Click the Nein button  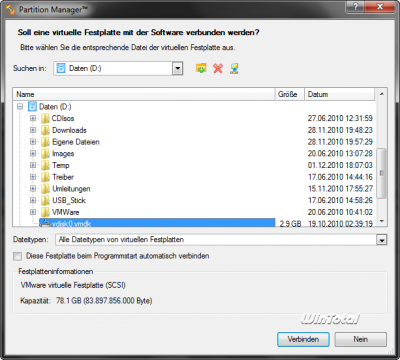[361, 339]
